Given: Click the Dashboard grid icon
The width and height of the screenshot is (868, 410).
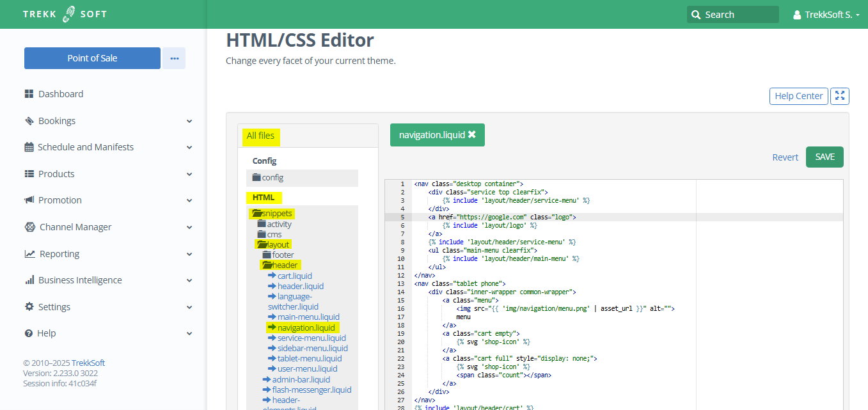Looking at the screenshot, I should tap(29, 94).
